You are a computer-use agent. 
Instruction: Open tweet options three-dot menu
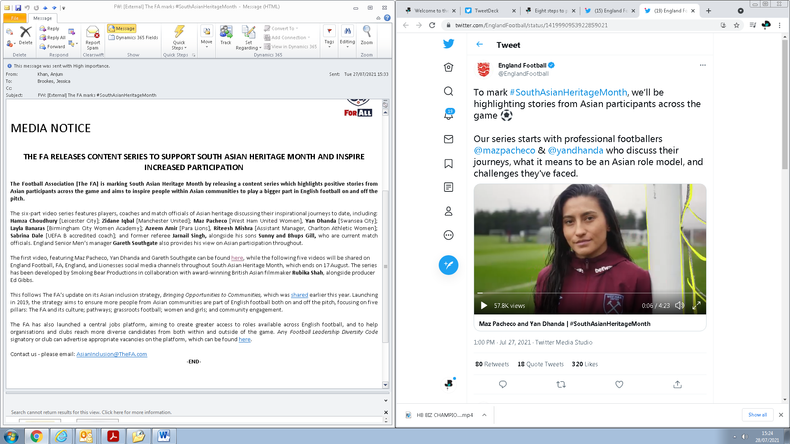[702, 65]
